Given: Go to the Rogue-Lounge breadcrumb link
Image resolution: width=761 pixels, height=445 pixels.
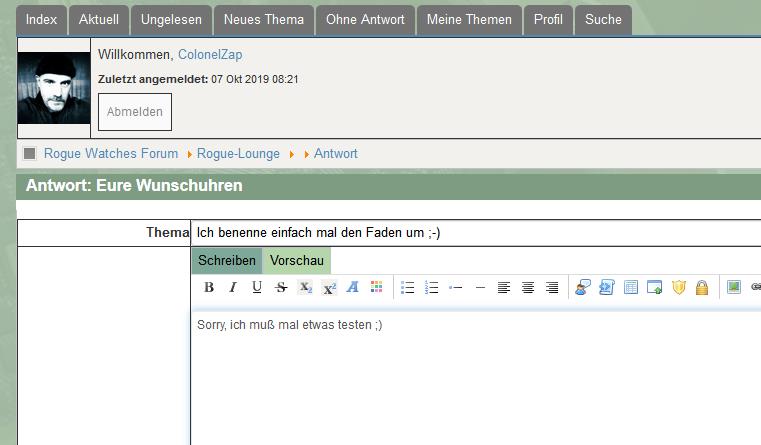Looking at the screenshot, I should [236, 154].
